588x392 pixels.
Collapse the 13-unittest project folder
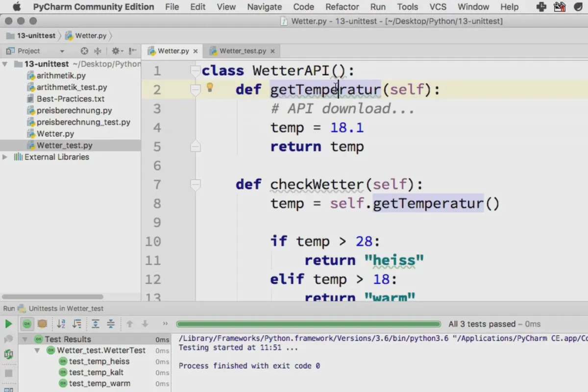coord(5,64)
